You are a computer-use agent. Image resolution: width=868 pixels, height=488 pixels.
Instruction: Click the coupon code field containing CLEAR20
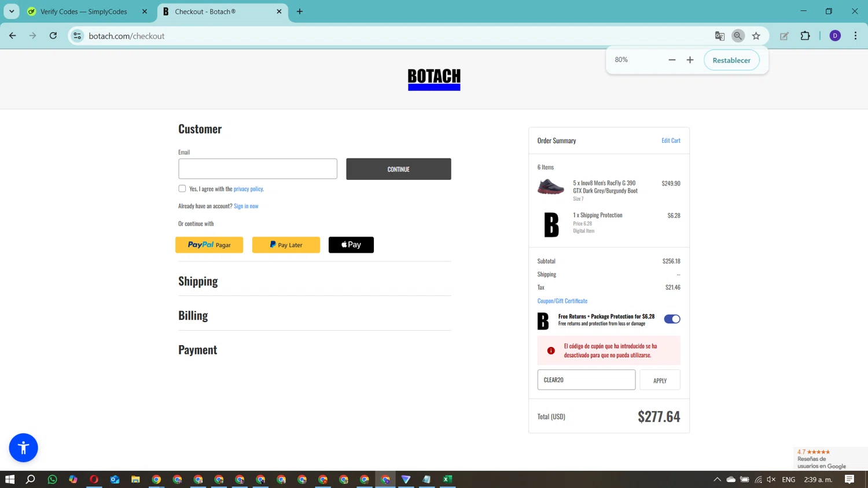[x=586, y=380]
